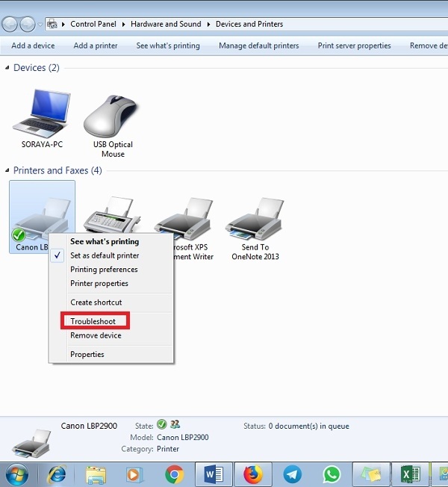Expand the breadcrumb arrow after Control Panel

123,24
